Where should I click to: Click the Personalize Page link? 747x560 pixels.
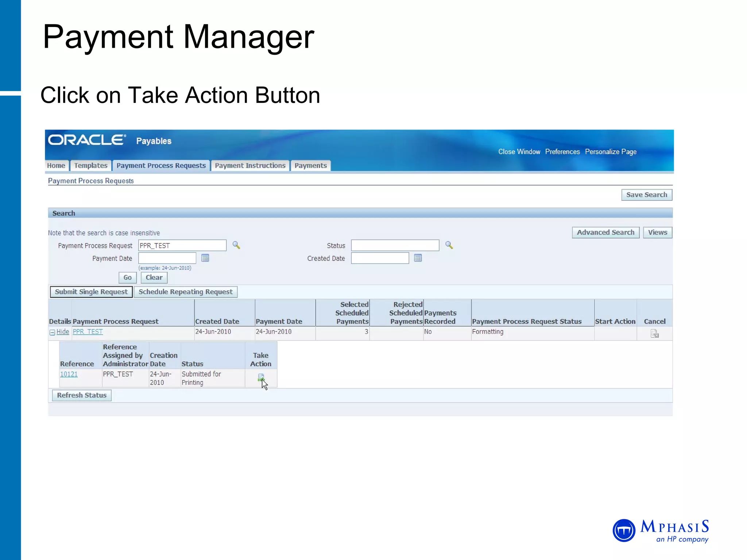pos(611,152)
